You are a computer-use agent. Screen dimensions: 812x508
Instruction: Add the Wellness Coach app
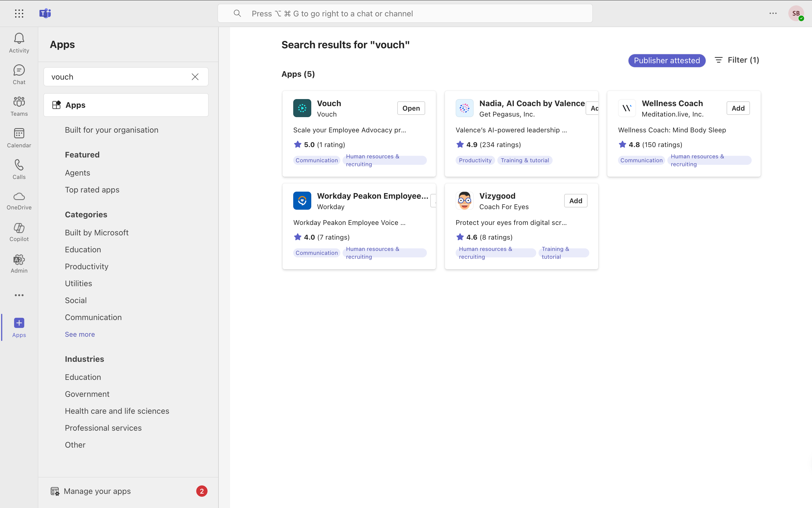pos(738,108)
